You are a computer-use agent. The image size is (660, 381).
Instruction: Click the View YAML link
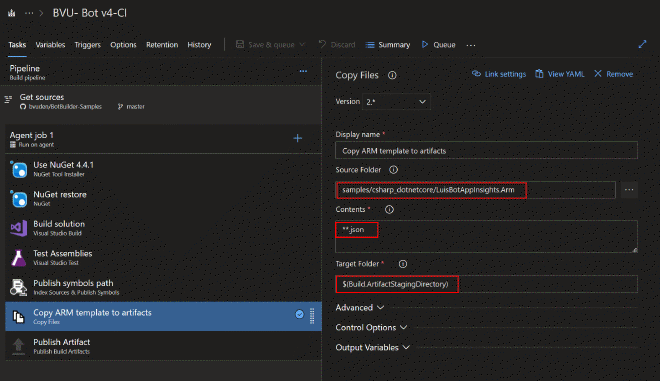point(559,74)
